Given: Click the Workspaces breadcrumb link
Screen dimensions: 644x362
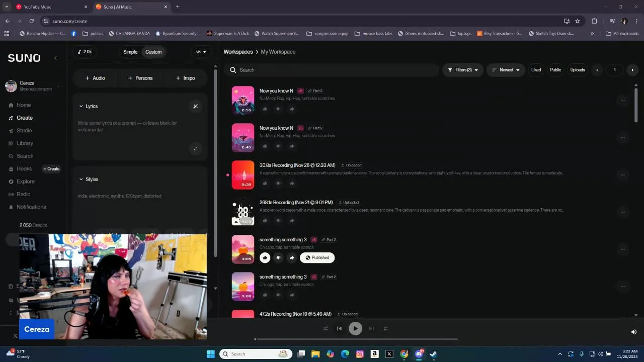Looking at the screenshot, I should click(x=238, y=52).
